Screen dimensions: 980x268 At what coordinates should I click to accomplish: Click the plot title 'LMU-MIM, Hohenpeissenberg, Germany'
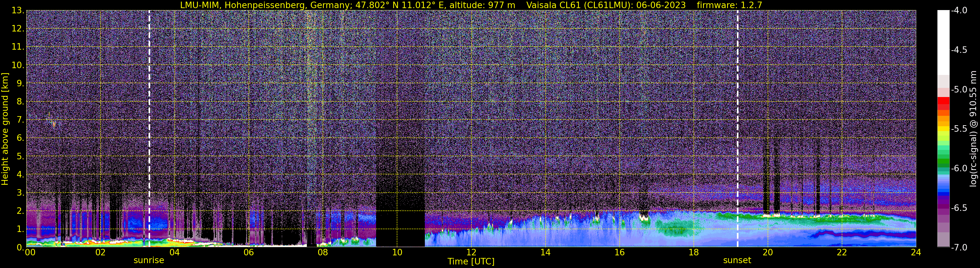265,5
